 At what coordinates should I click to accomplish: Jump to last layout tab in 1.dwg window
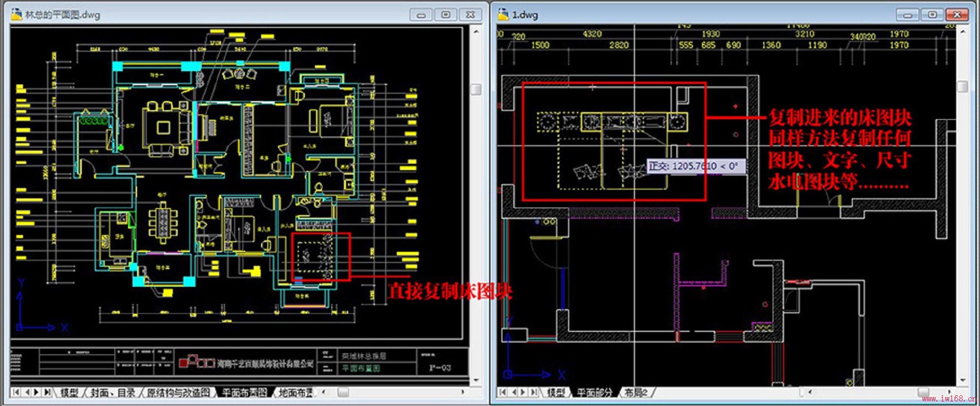[x=533, y=392]
